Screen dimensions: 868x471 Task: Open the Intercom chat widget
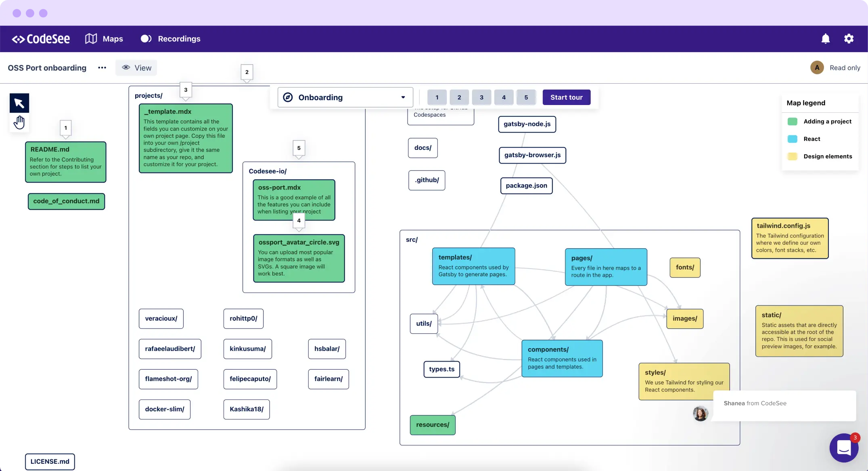point(844,448)
